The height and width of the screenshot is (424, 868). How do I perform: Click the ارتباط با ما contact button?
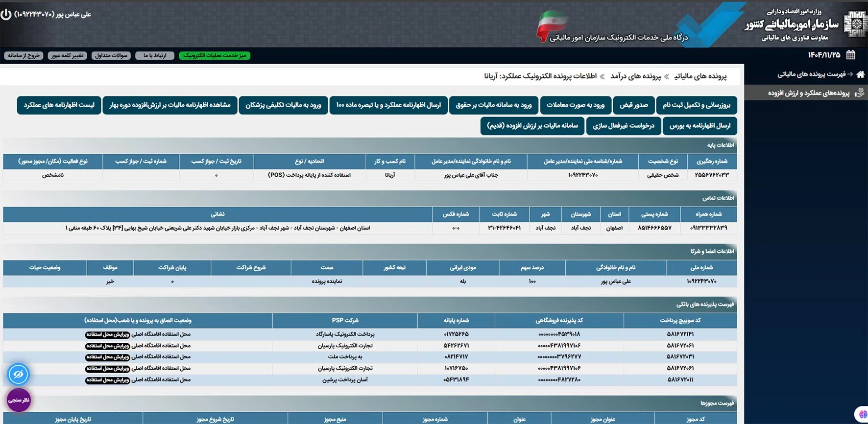[x=155, y=56]
